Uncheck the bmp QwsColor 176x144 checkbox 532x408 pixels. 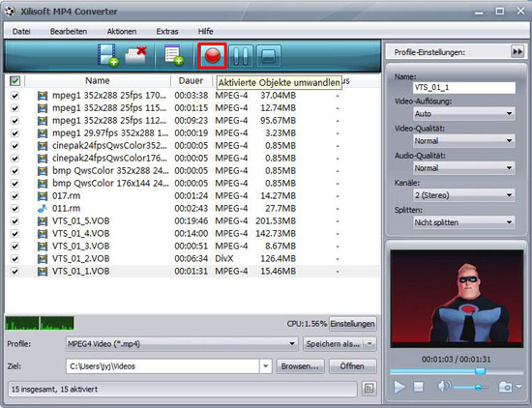(15, 184)
